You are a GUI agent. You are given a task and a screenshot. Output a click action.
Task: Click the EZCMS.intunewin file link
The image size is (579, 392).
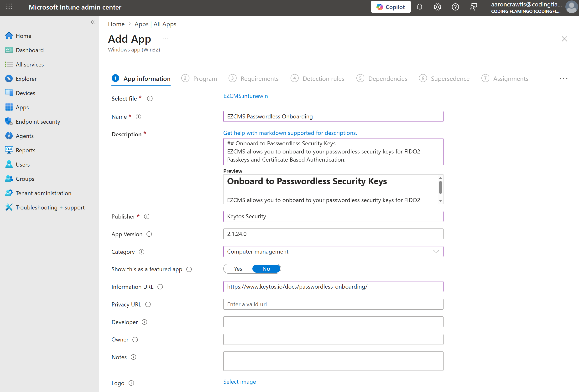tap(245, 96)
